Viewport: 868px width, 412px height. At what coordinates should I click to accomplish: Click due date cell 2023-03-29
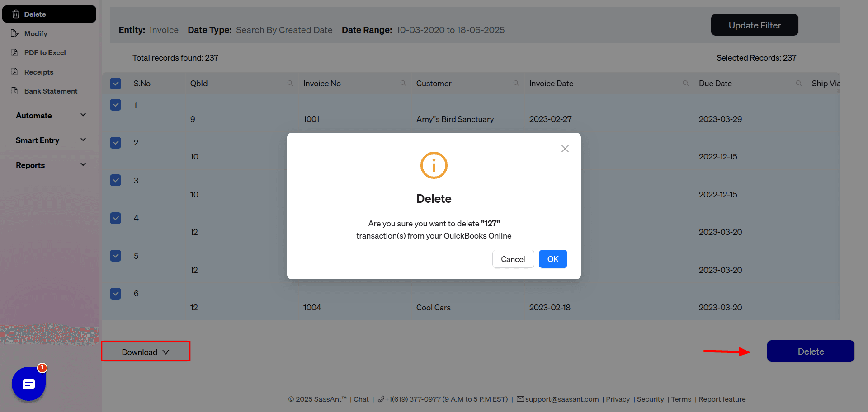click(721, 119)
